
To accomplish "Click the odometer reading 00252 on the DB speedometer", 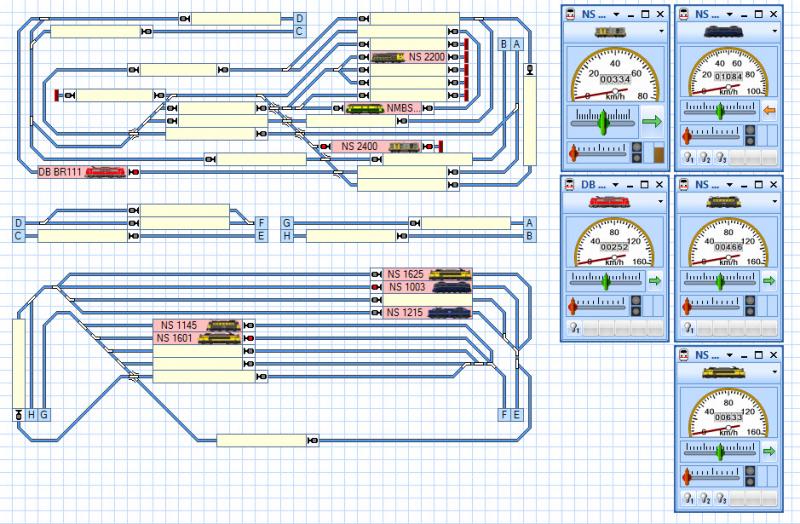I will 614,247.
